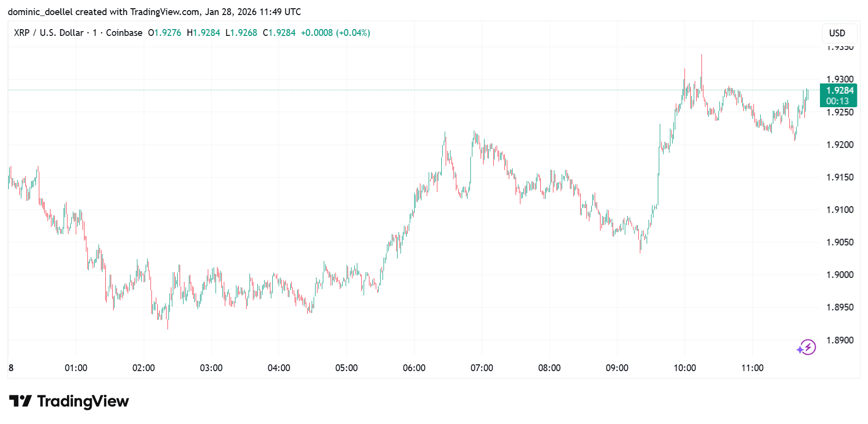Click the +0.0008 (+0.04%) change value

tap(335, 33)
